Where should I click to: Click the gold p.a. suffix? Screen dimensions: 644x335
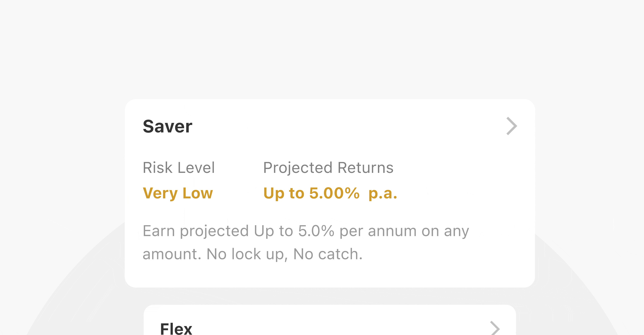click(382, 193)
